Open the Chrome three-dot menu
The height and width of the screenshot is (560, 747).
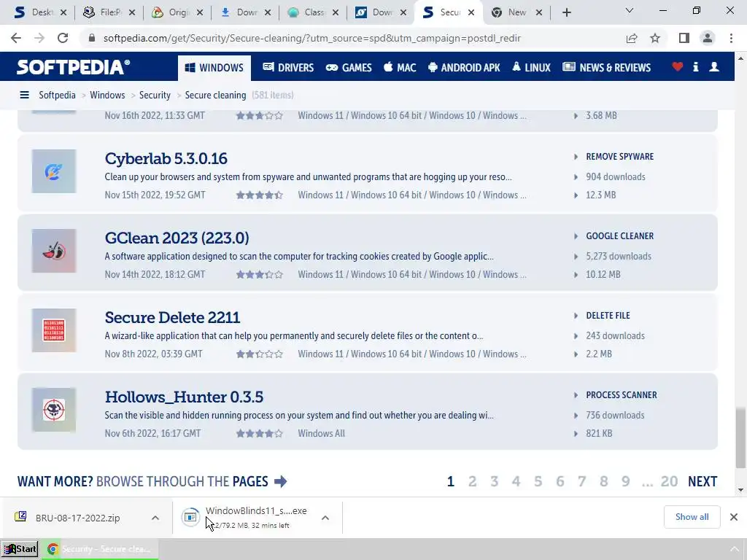pyautogui.click(x=731, y=38)
